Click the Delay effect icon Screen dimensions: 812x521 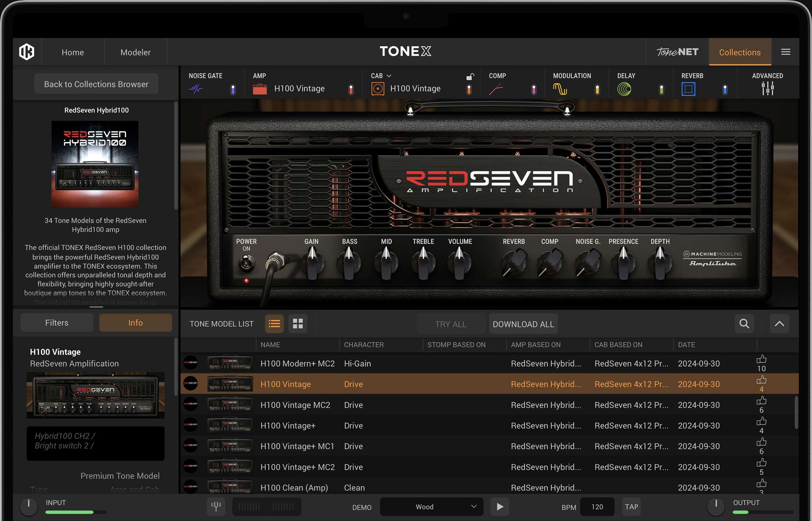pyautogui.click(x=624, y=88)
